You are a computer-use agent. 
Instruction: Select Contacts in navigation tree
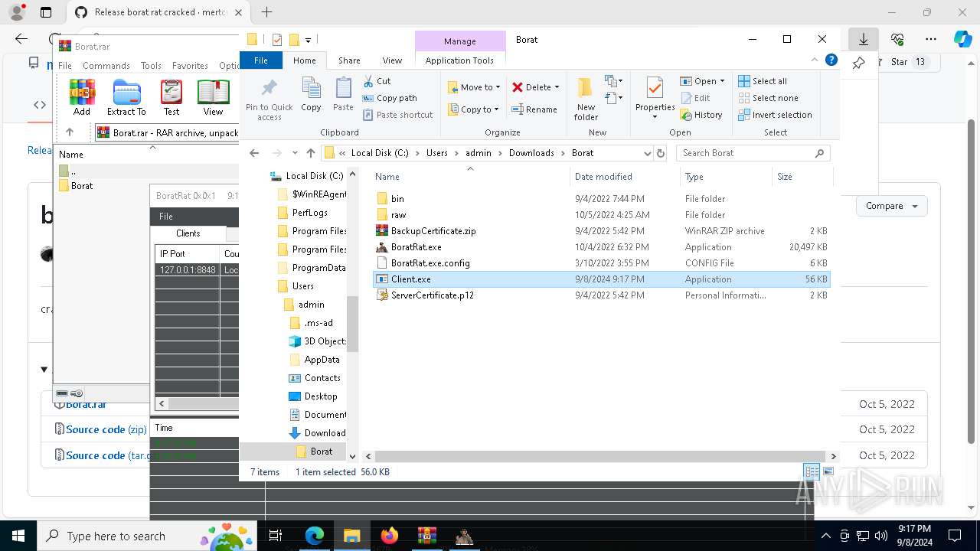322,378
